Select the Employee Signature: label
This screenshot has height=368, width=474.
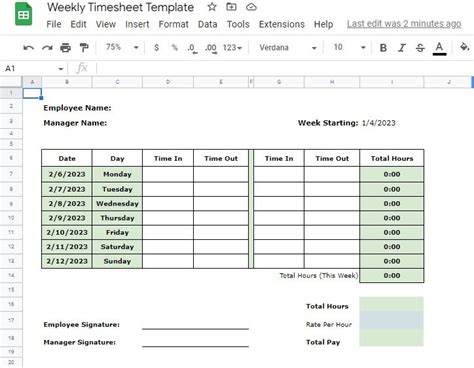(x=81, y=325)
